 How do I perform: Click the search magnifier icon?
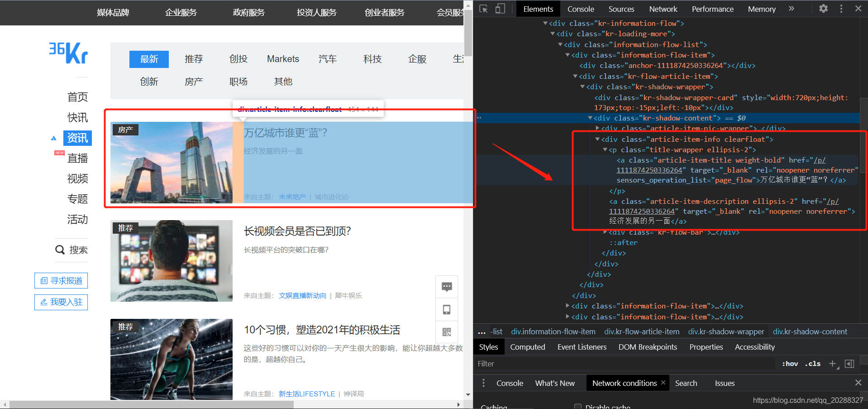point(60,250)
